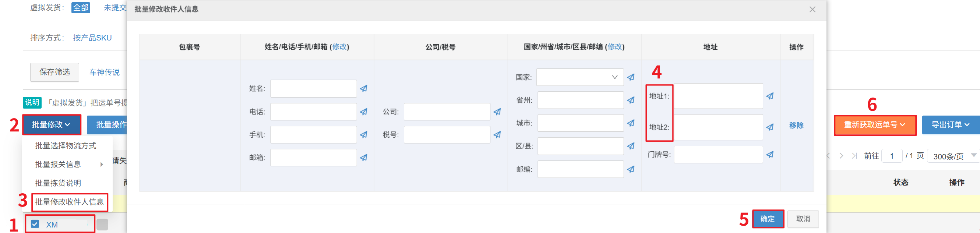Click the paper-plane icon next to 门牌号 field

(x=770, y=155)
